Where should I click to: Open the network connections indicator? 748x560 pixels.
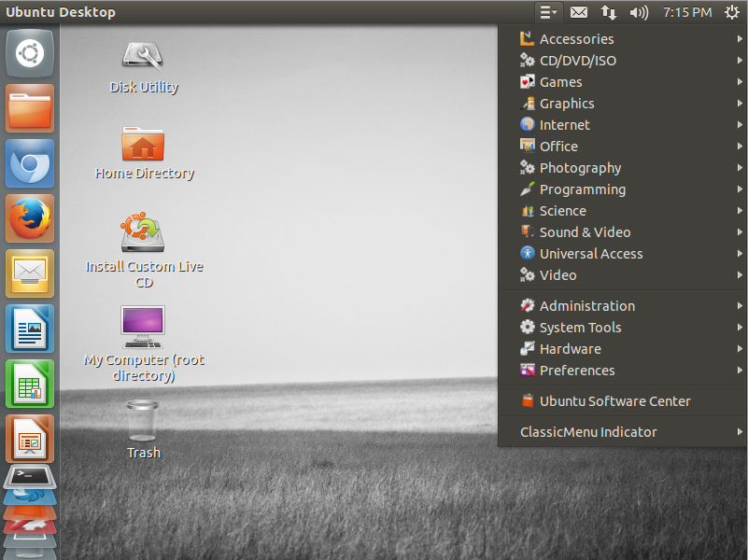click(x=608, y=12)
